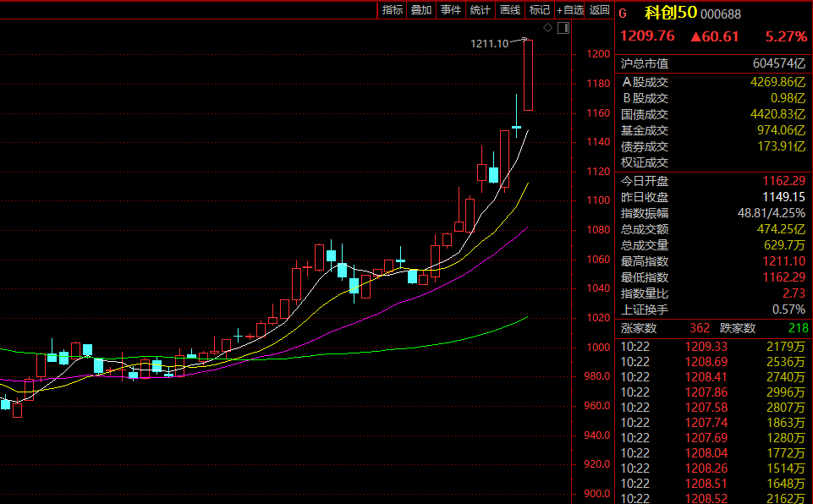Open the 叠加 overlay menu
Screen dimensions: 813x504
[x=420, y=10]
